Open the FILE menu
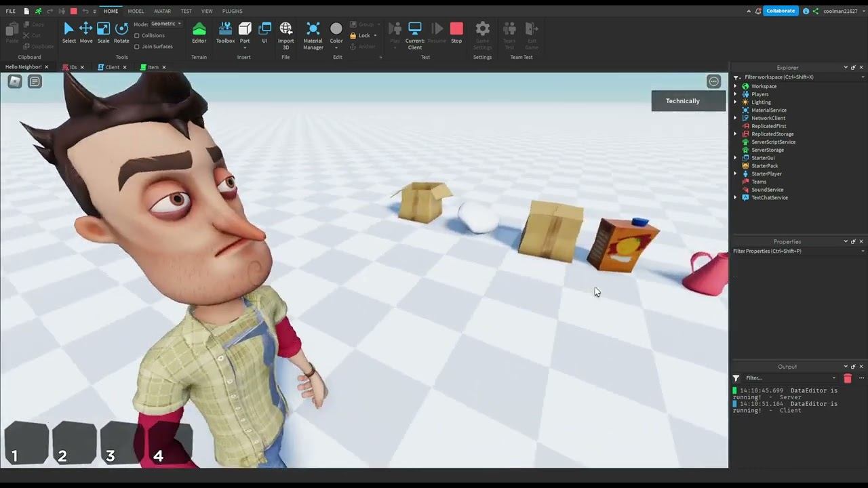868x488 pixels. coord(11,11)
